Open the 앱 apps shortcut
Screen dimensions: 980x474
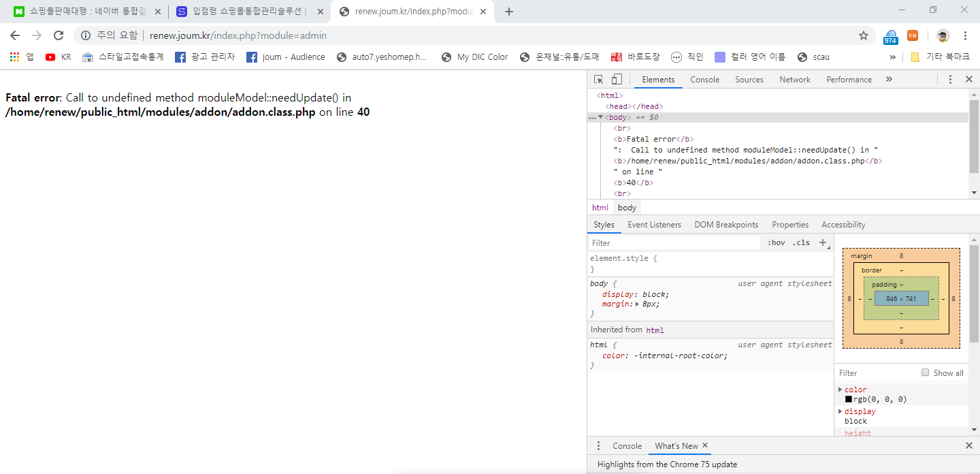(22, 57)
